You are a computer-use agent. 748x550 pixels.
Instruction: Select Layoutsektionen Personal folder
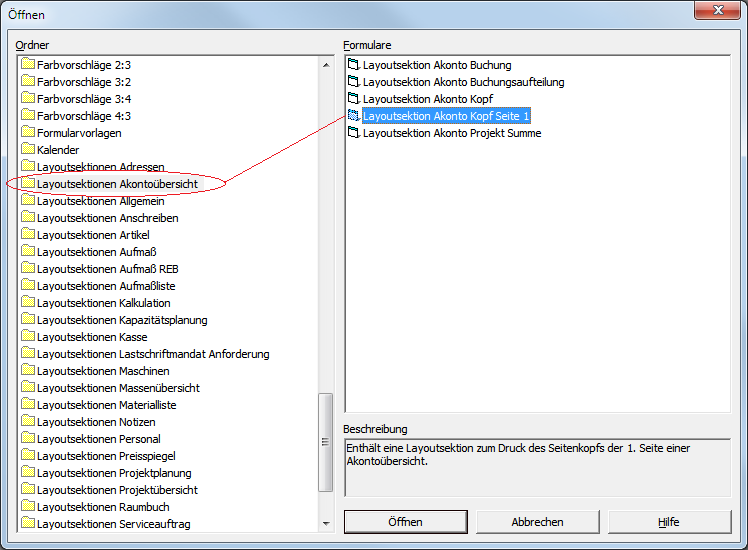tap(99, 439)
